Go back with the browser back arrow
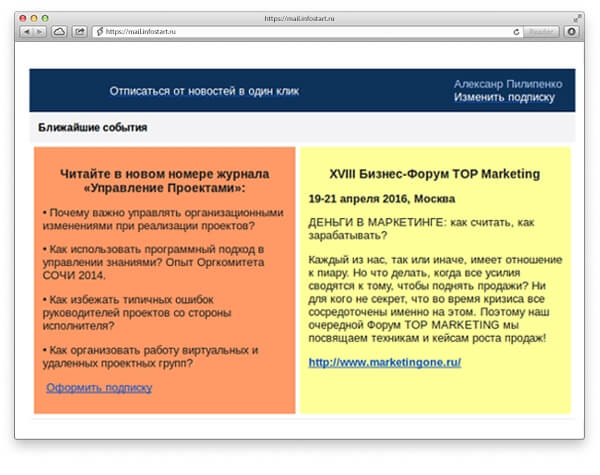 click(x=27, y=32)
